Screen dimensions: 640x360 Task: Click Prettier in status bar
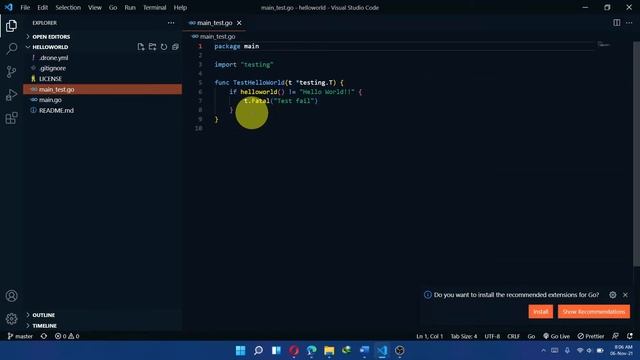pos(591,336)
